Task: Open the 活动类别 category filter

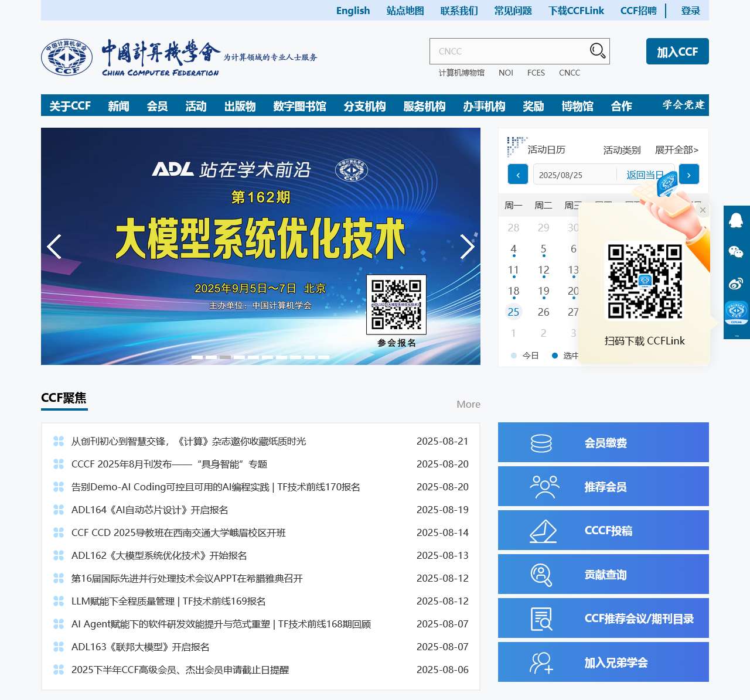Action: point(622,150)
